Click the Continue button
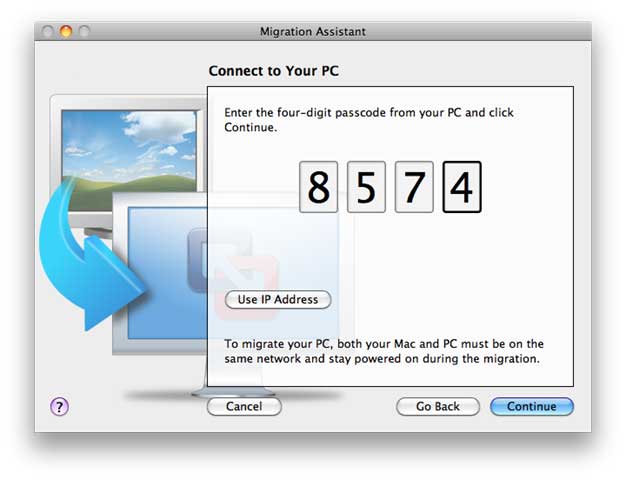Image resolution: width=626 pixels, height=480 pixels. click(532, 406)
